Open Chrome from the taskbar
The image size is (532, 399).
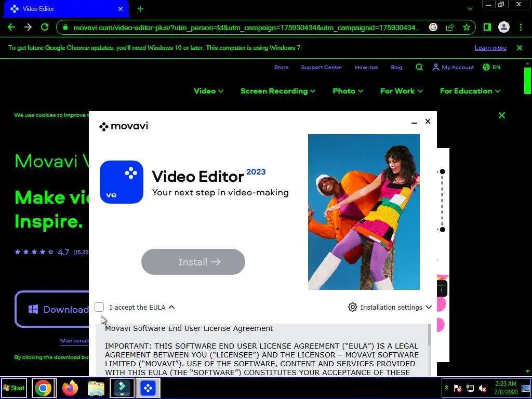point(43,388)
